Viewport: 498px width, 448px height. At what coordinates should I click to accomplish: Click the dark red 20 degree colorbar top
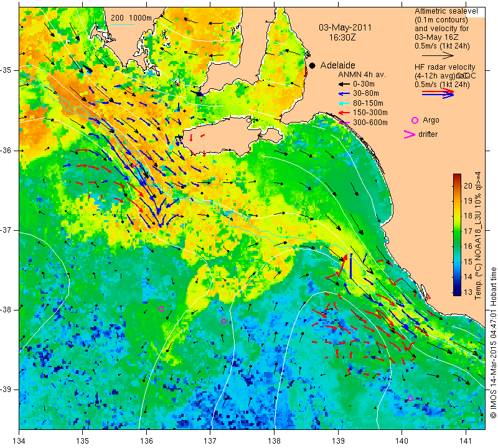point(457,179)
